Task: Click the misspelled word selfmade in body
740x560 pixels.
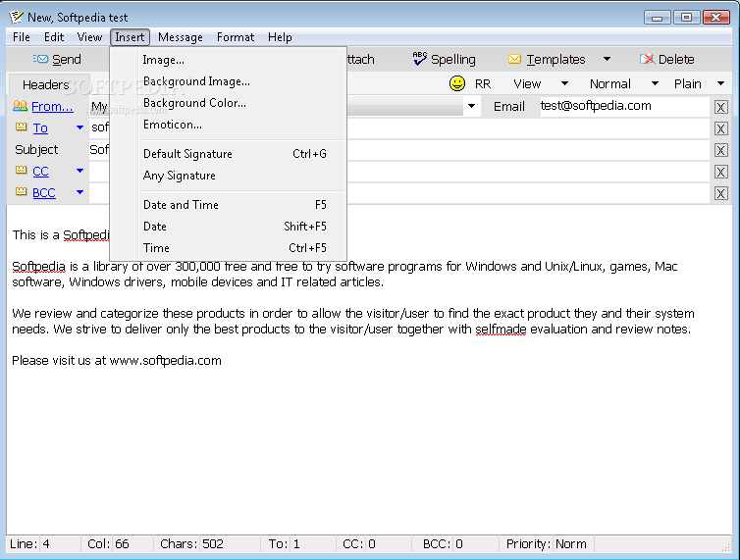Action: coord(501,329)
